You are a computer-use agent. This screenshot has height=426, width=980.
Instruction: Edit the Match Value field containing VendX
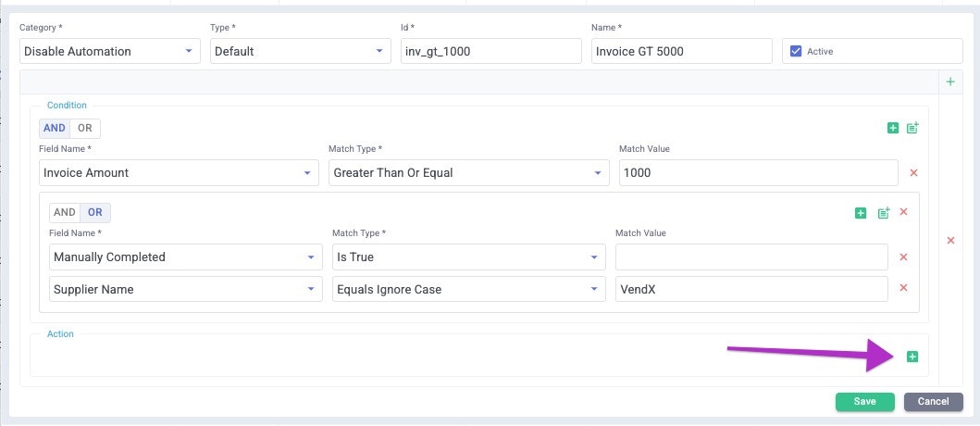[751, 289]
